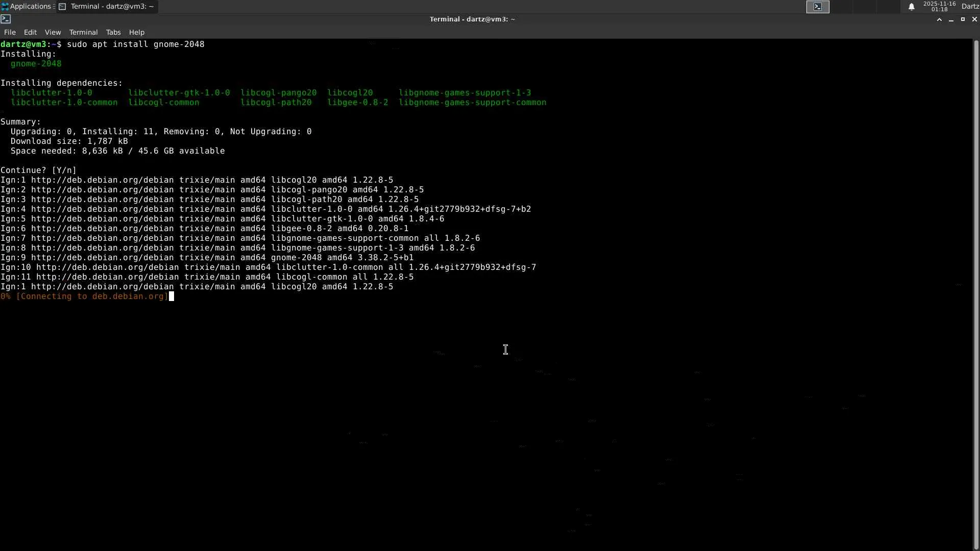This screenshot has width=980, height=551.
Task: Click the terminal window menu icon
Action: pyautogui.click(x=6, y=19)
